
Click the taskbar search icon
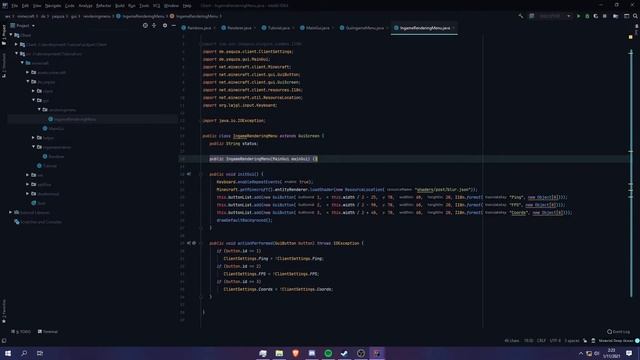(24, 353)
